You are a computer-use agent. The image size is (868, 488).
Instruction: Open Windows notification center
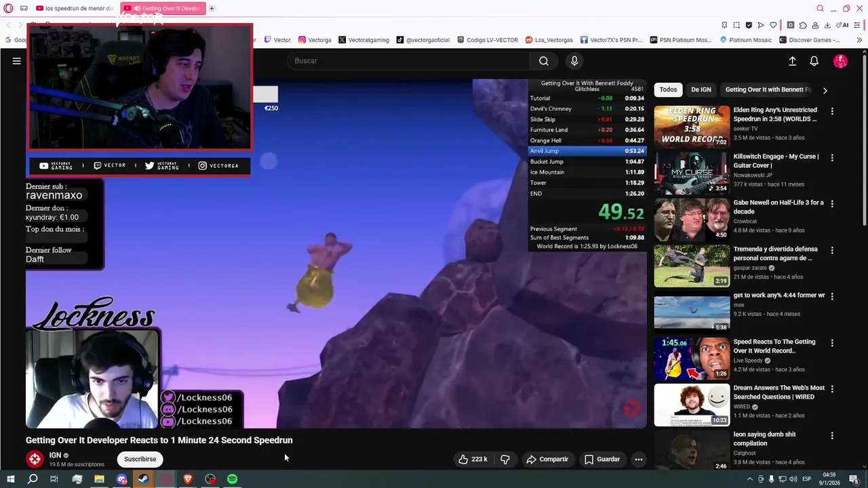coord(854,479)
